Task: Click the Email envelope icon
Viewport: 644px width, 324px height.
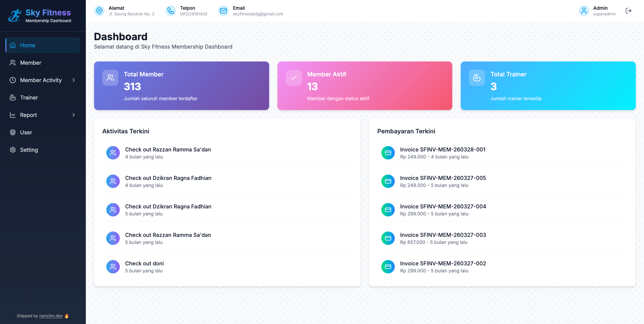Action: click(223, 11)
